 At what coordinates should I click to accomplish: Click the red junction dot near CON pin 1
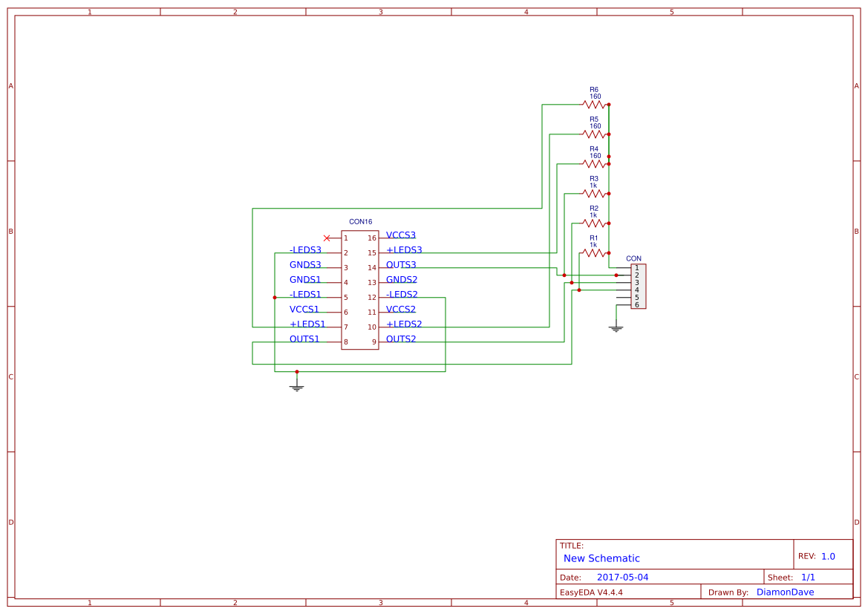coord(617,273)
